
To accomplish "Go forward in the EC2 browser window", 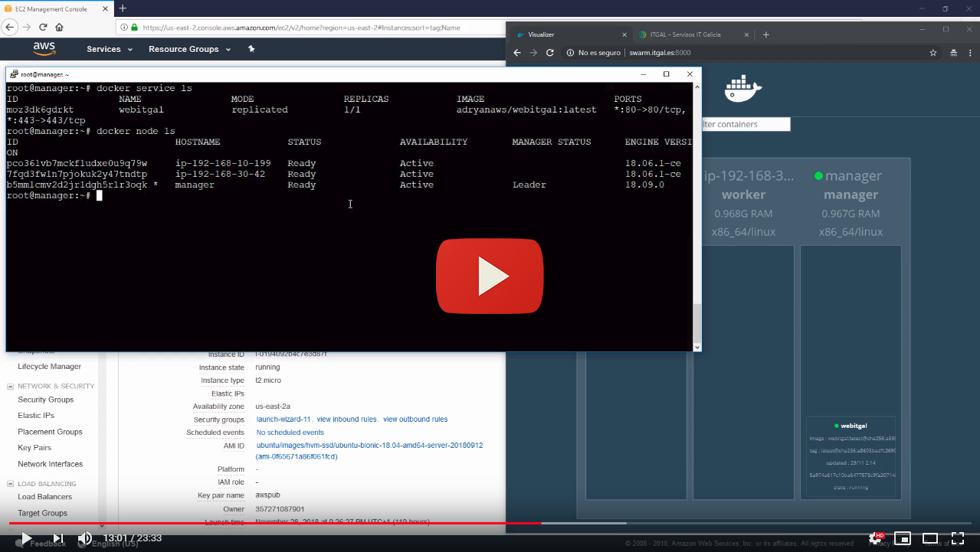I will 27,27.
